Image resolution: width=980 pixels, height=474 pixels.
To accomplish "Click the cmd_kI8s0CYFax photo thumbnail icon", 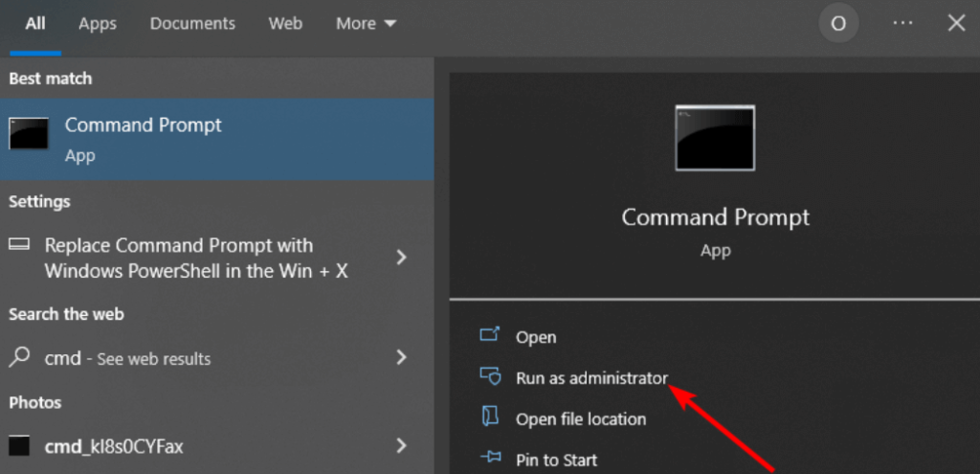I will (x=19, y=445).
